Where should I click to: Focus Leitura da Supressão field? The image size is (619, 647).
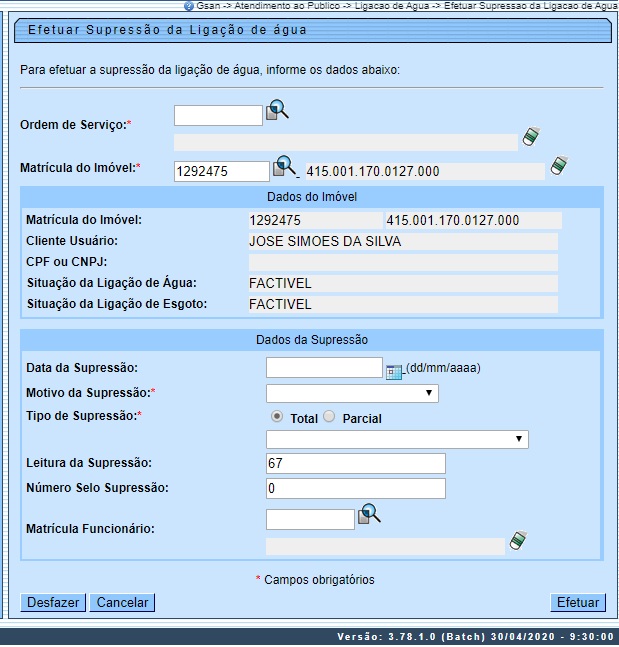[x=356, y=463]
